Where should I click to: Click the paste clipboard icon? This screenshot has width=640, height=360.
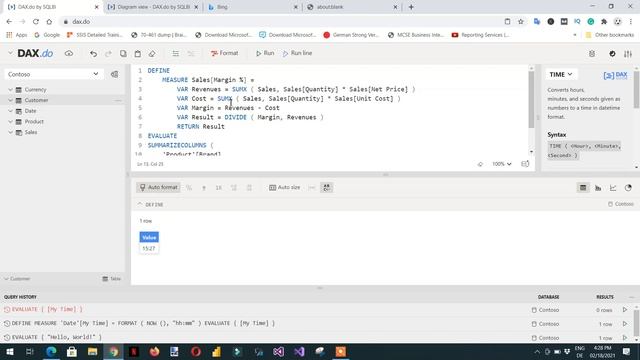coord(138,53)
